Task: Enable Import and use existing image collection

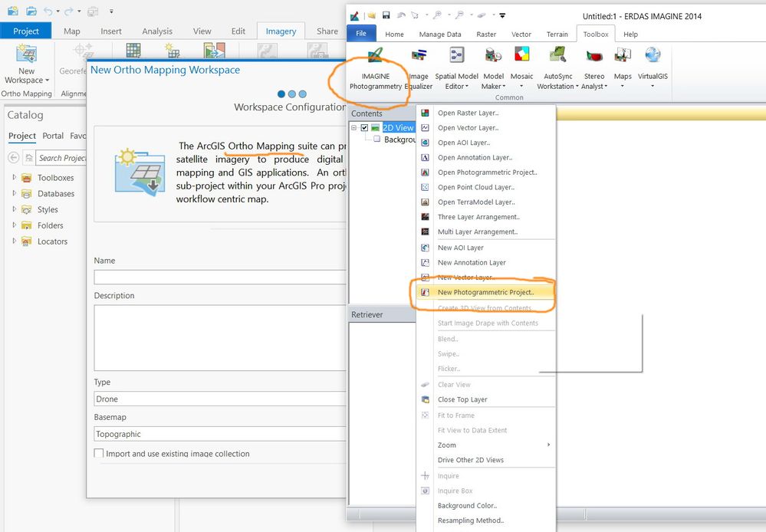Action: [x=99, y=453]
